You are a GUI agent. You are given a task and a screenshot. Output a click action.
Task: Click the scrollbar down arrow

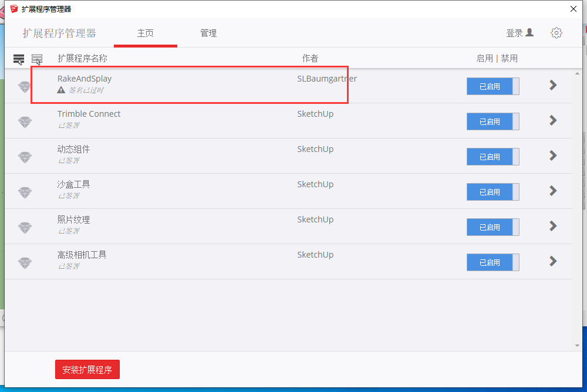pos(577,346)
